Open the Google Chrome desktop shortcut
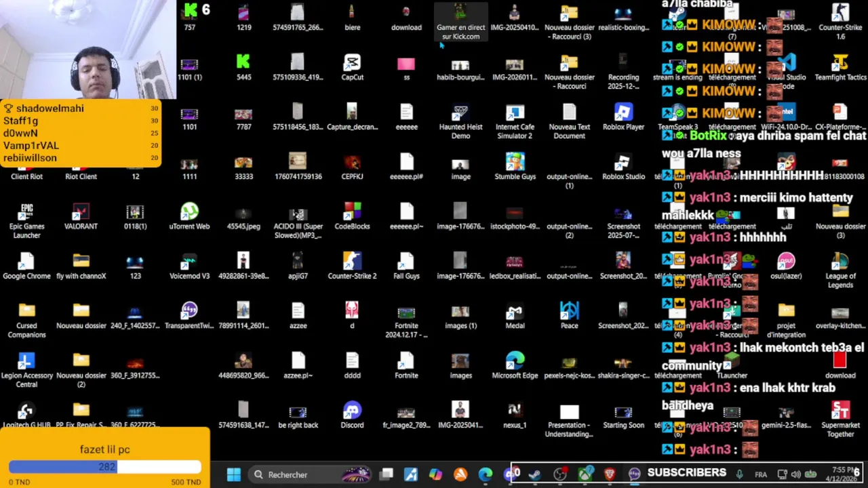 (26, 266)
